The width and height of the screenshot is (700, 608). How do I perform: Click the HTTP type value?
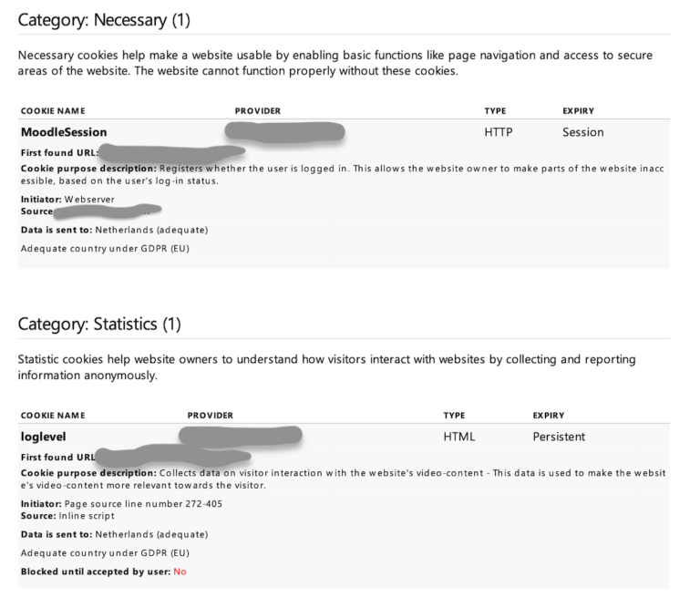(499, 132)
